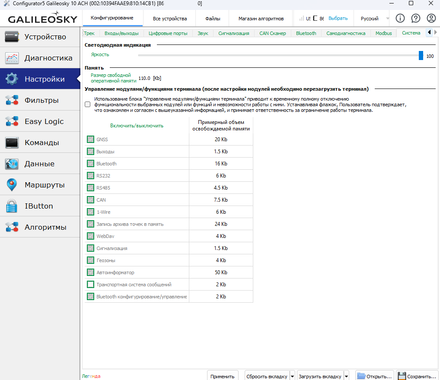Click the GALILEOSKY logo
Viewport: 440px width, 380px height.
(42, 18)
